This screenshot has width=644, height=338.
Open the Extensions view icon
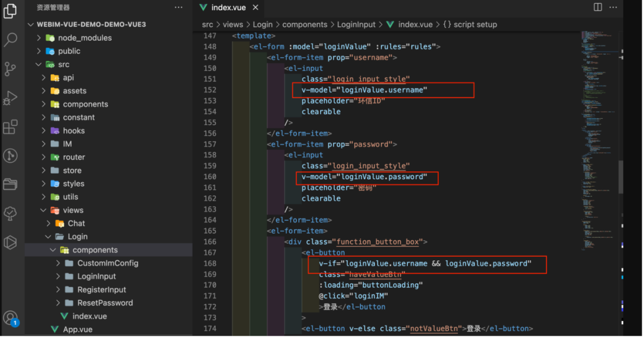tap(10, 127)
